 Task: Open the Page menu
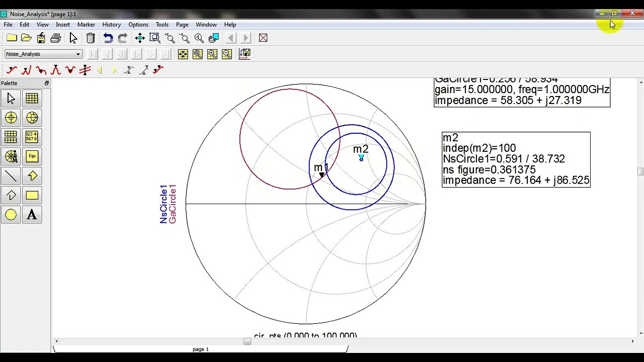tap(182, 25)
